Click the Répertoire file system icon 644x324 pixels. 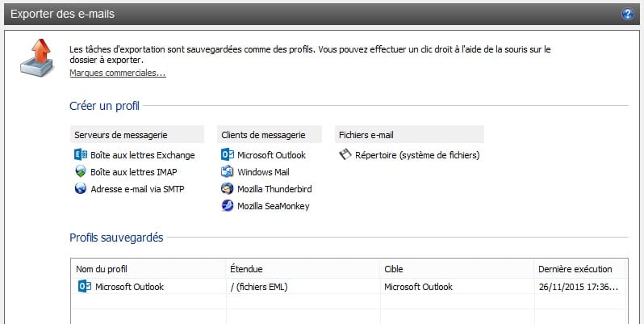coord(345,154)
